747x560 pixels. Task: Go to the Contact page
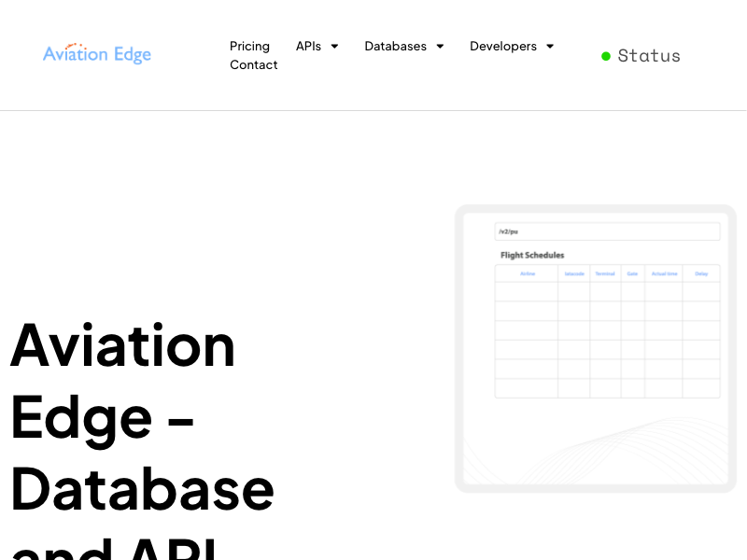(x=253, y=64)
